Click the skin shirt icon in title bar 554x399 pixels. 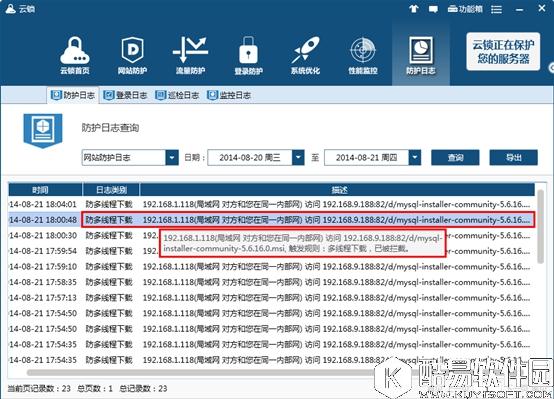pyautogui.click(x=414, y=9)
